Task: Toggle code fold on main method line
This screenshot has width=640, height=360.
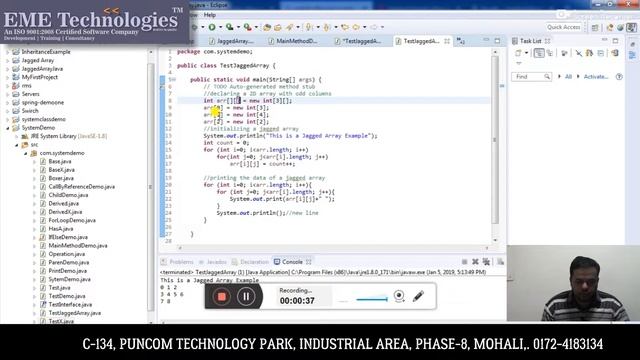Action: coord(174,80)
